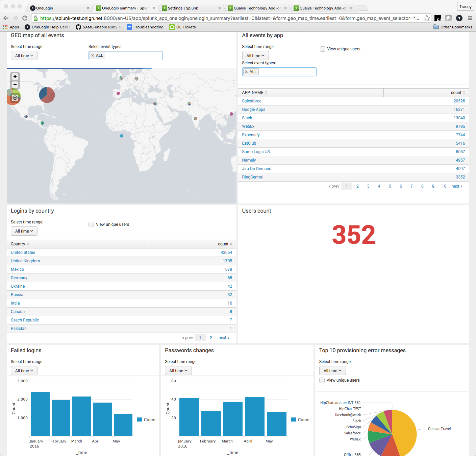Expand the All time dropdown under GEO map

point(24,55)
